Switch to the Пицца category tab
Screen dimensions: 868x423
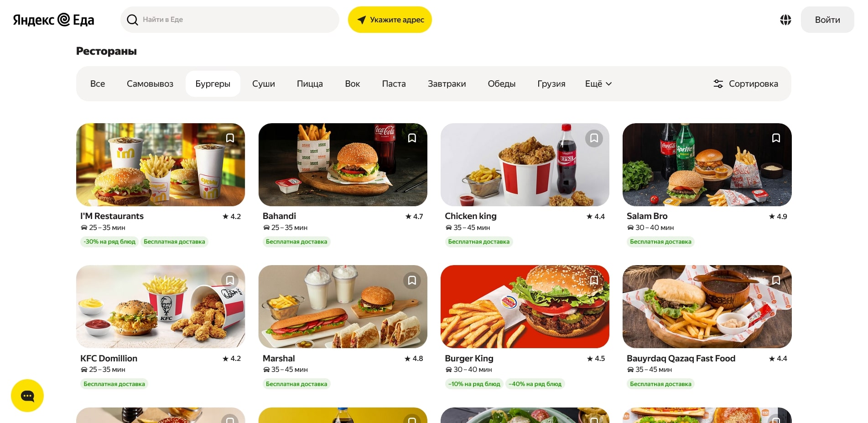310,84
